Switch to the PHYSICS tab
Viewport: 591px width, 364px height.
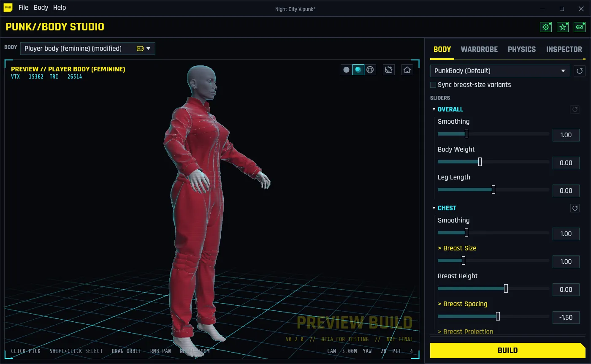(522, 49)
